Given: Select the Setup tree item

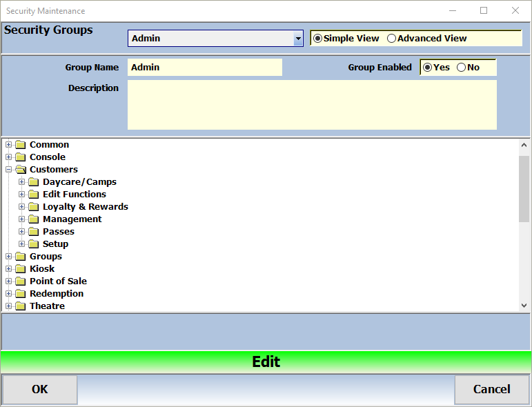Looking at the screenshot, I should point(55,244).
